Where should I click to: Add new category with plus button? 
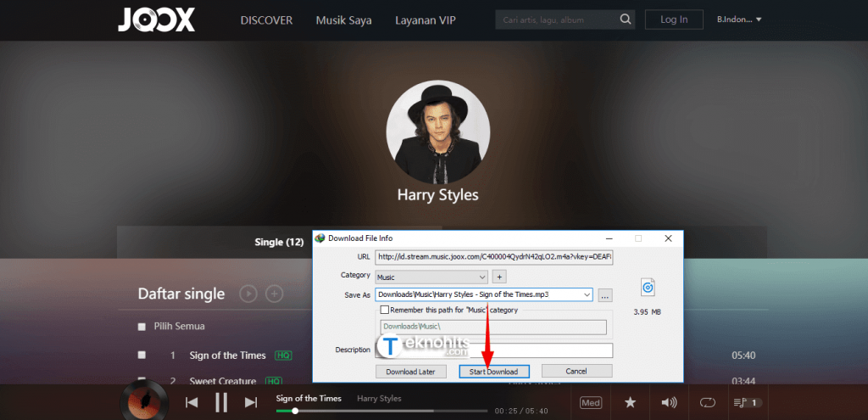(x=498, y=277)
